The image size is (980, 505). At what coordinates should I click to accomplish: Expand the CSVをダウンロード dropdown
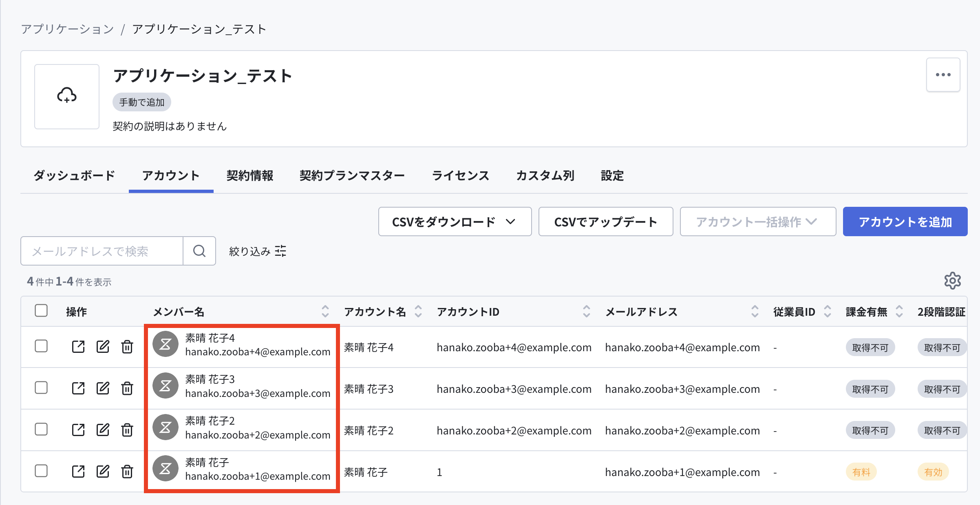pyautogui.click(x=455, y=221)
